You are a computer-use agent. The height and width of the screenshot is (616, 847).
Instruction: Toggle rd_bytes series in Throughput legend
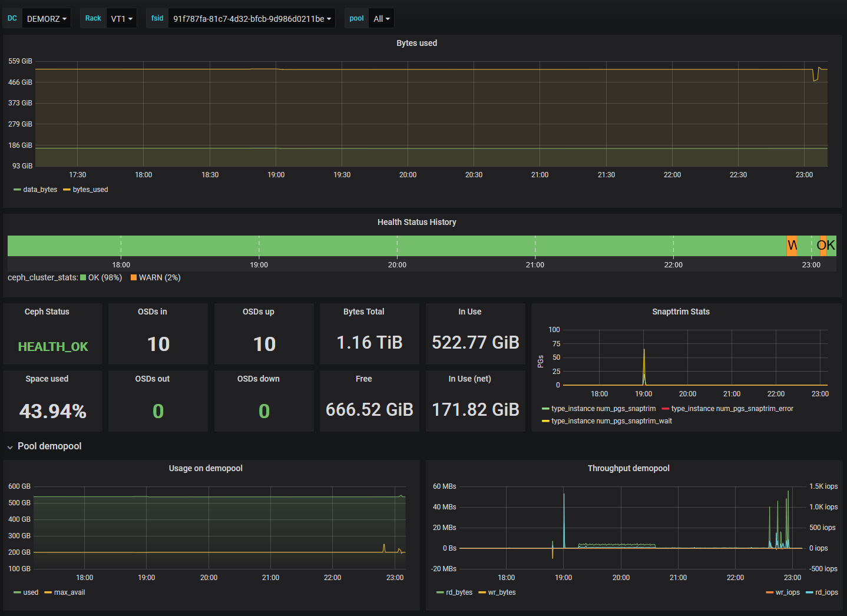pos(459,592)
